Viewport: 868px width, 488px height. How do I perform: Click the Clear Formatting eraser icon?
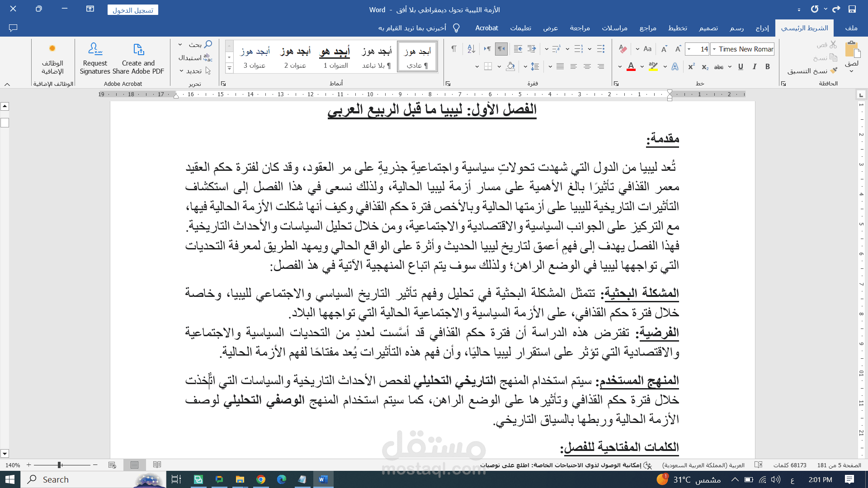623,49
